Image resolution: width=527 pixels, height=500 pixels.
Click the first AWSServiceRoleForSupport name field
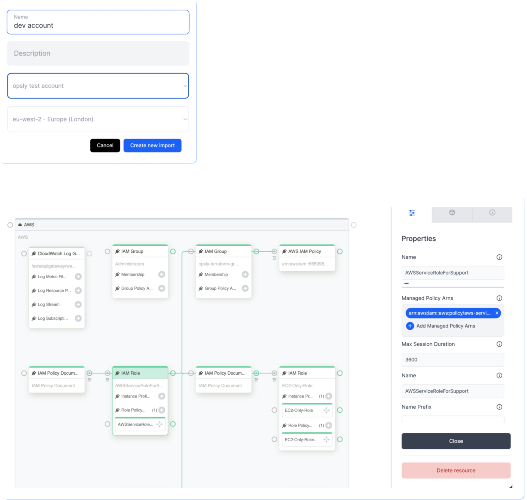point(453,273)
